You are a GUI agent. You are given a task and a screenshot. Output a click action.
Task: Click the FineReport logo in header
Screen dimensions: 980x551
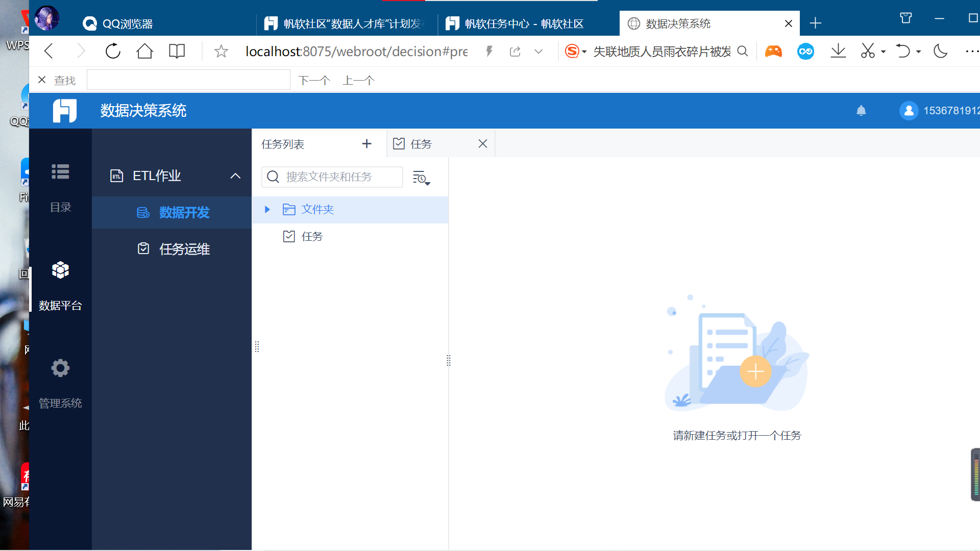(x=65, y=110)
